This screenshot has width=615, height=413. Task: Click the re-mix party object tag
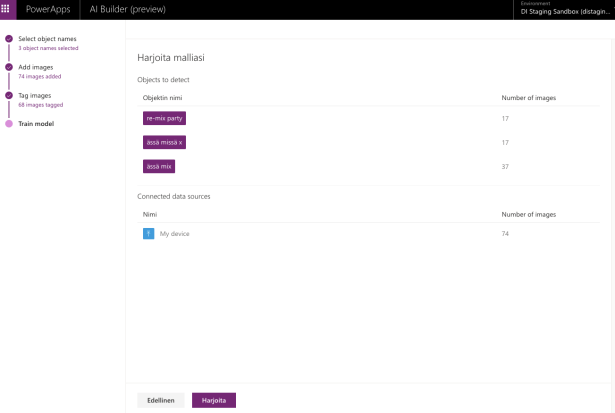pyautogui.click(x=164, y=118)
